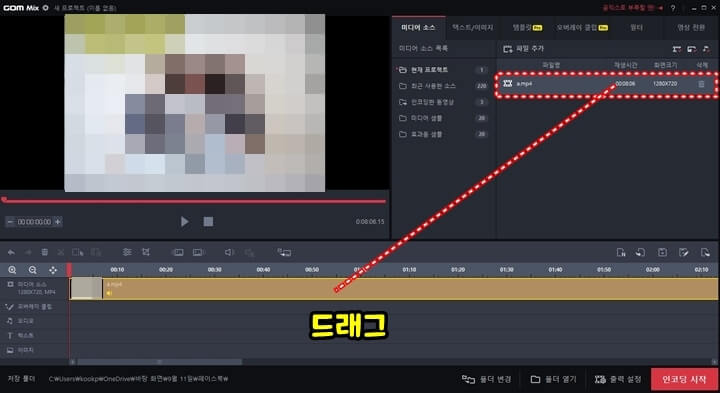720x393 pixels.
Task: Select the 오디오 track label
Action: coord(25,321)
